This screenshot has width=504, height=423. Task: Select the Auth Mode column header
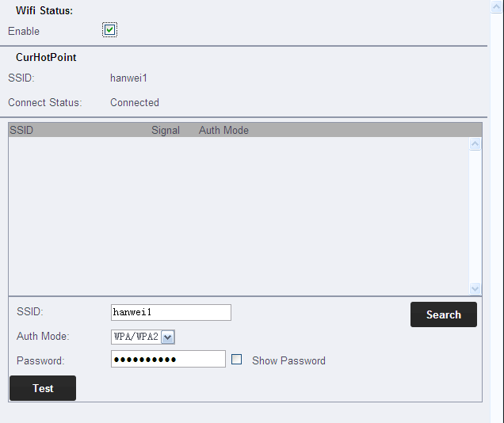[x=223, y=130]
